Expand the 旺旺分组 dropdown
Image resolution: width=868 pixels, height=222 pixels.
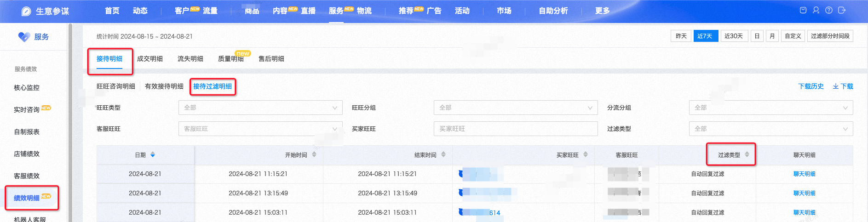[516, 108]
